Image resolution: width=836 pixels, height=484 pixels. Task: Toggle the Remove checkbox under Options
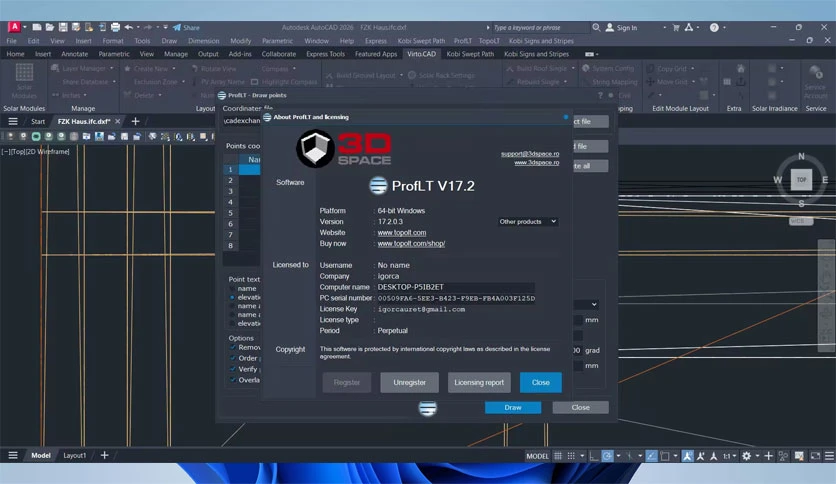[x=233, y=347]
